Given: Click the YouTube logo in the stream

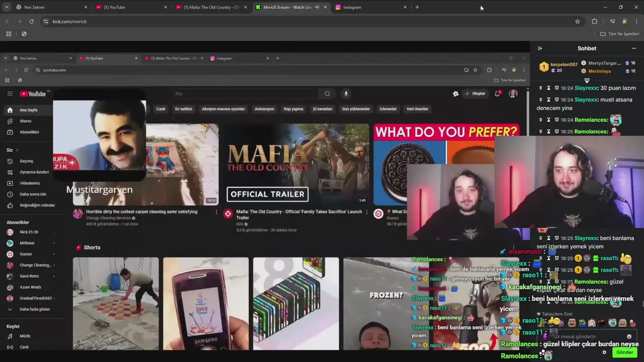Looking at the screenshot, I should click(33, 94).
